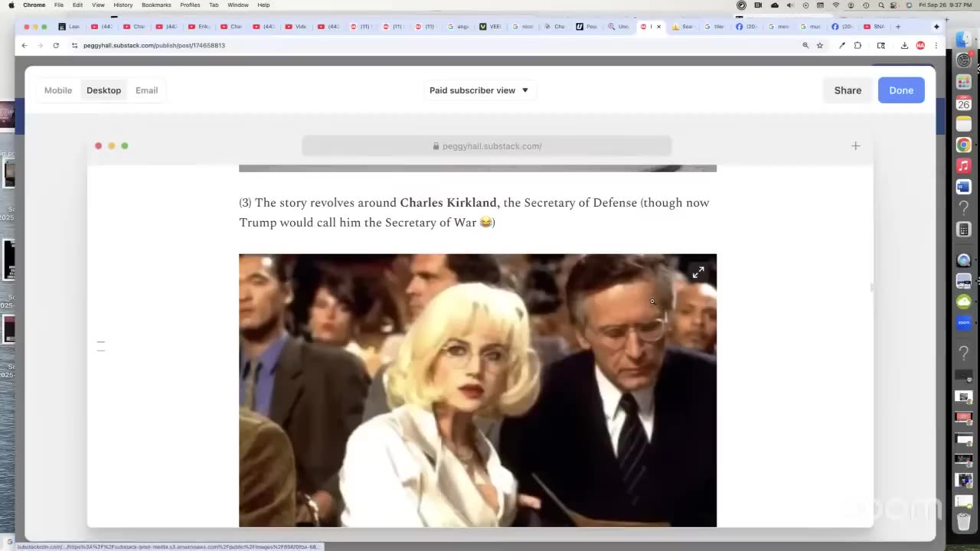Bookmark this page with the star icon
Screen dimensions: 980x551
click(820, 45)
